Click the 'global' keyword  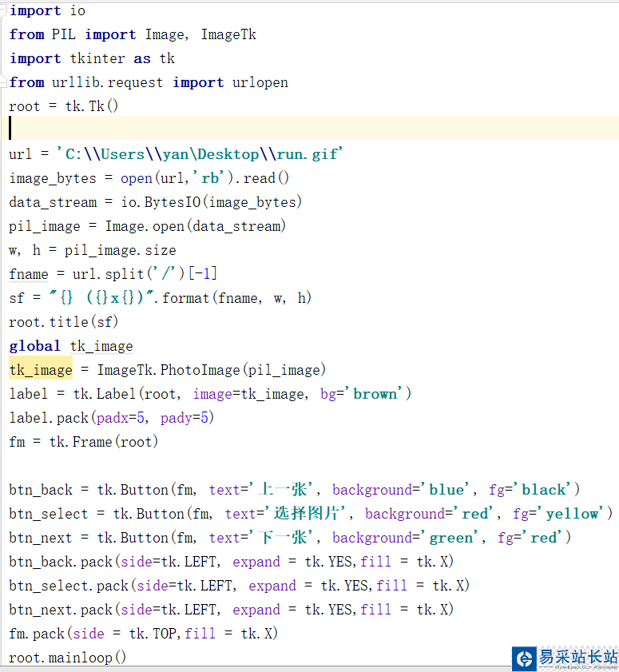click(34, 346)
